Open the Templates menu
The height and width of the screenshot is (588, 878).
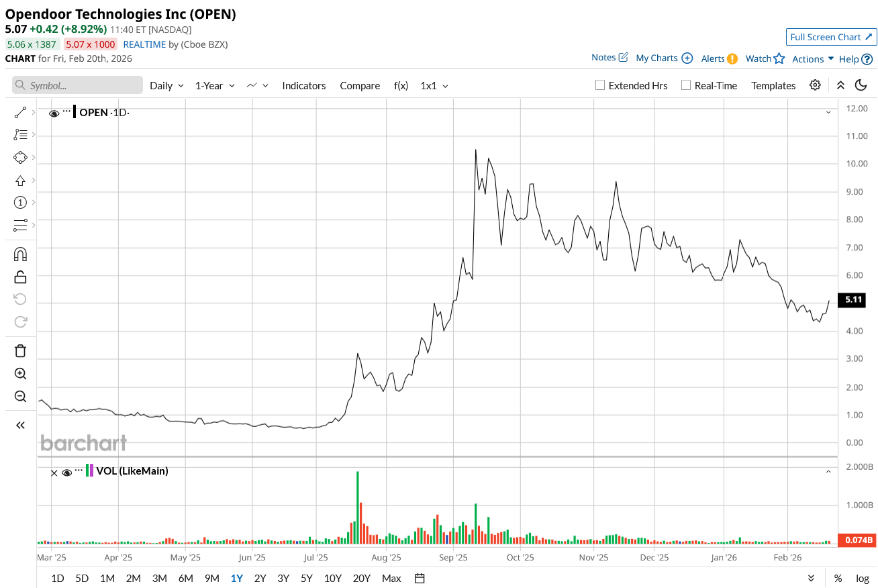pyautogui.click(x=773, y=86)
